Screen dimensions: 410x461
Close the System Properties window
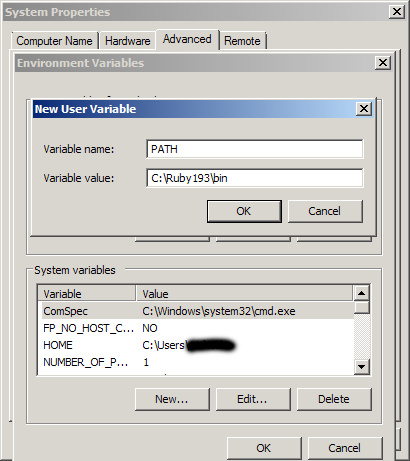pyautogui.click(x=397, y=12)
